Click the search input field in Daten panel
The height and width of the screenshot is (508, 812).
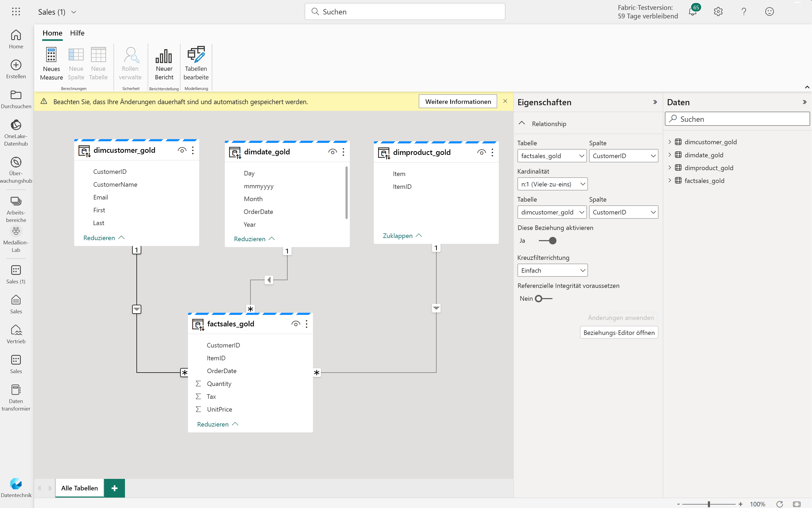click(x=738, y=119)
